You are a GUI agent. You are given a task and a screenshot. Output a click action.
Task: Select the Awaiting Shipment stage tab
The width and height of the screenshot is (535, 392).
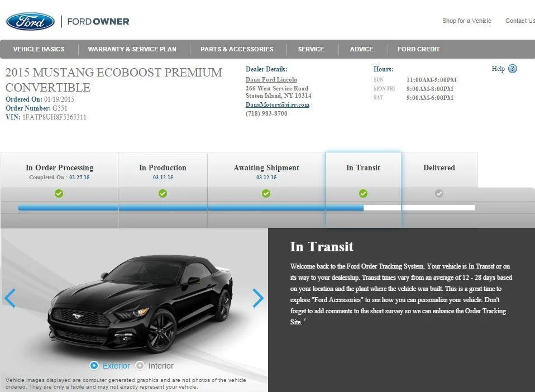pos(266,170)
